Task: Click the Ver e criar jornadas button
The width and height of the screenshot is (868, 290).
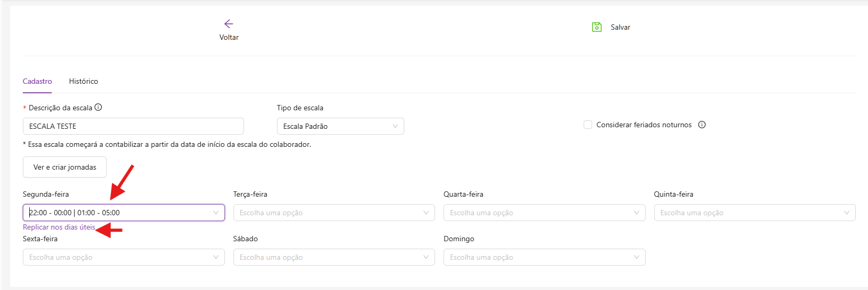Action: tap(65, 167)
